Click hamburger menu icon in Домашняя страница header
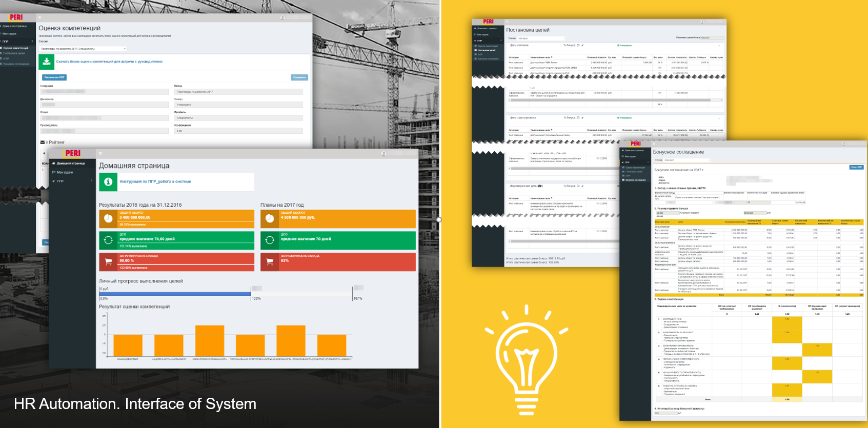The height and width of the screenshot is (428, 868). [x=100, y=153]
